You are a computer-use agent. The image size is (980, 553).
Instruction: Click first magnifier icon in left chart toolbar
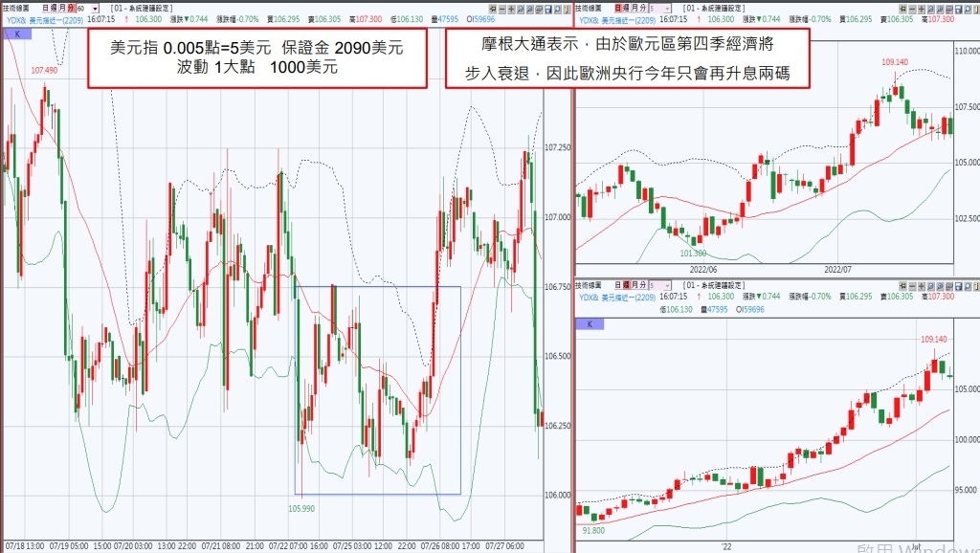tap(521, 9)
